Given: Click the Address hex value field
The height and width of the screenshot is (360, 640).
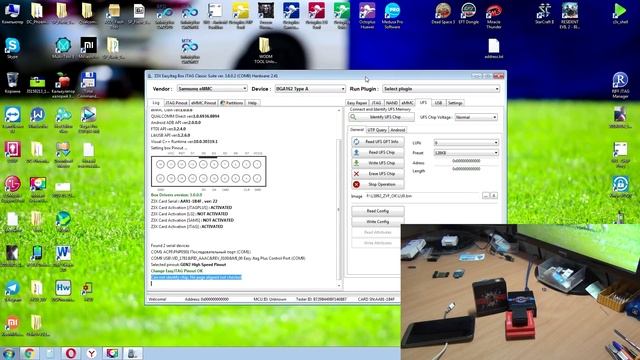Looking at the screenshot, I should 466,161.
